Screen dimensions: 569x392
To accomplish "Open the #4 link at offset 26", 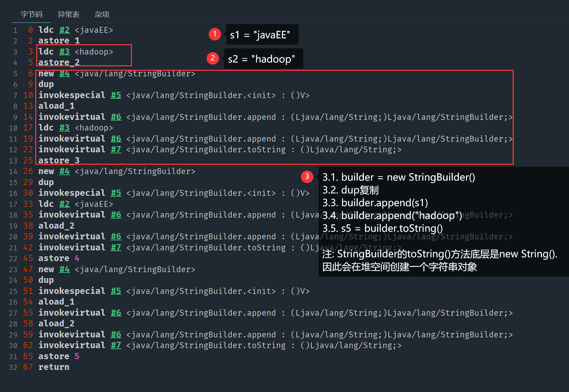I will pyautogui.click(x=64, y=171).
